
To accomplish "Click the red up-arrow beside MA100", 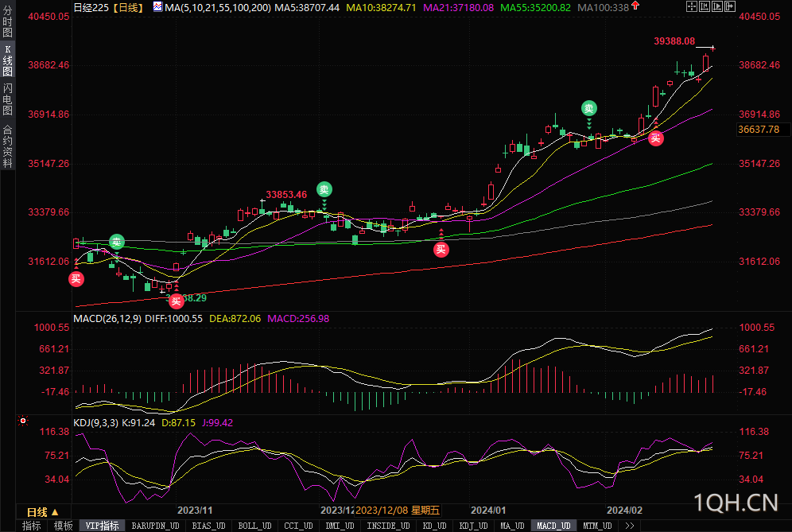I will 635,6.
